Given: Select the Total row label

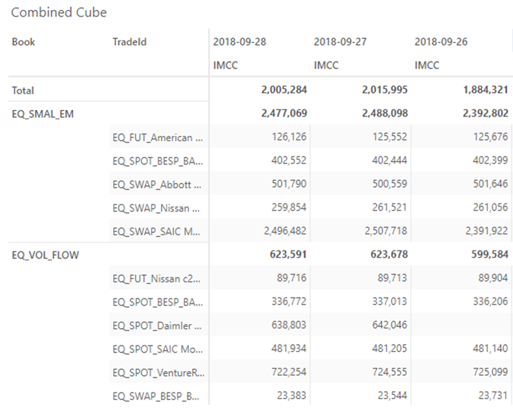Looking at the screenshot, I should 23,91.
